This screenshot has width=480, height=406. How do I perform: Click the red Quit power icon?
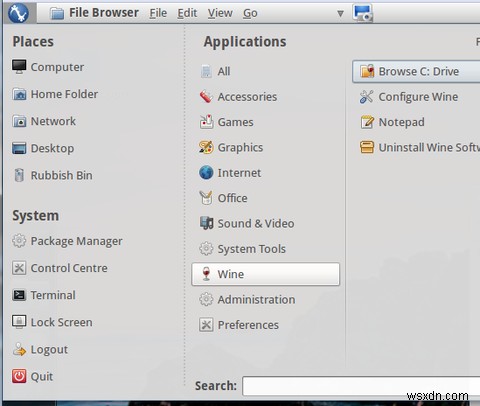pos(19,376)
